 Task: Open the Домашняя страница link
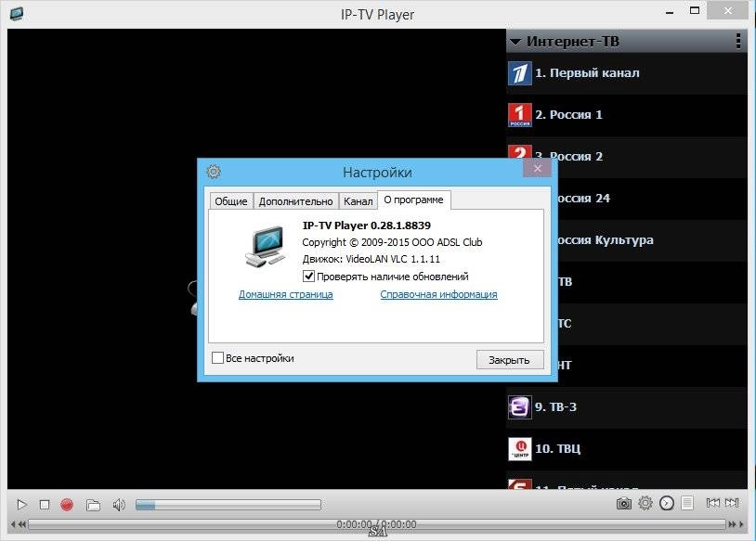(285, 294)
